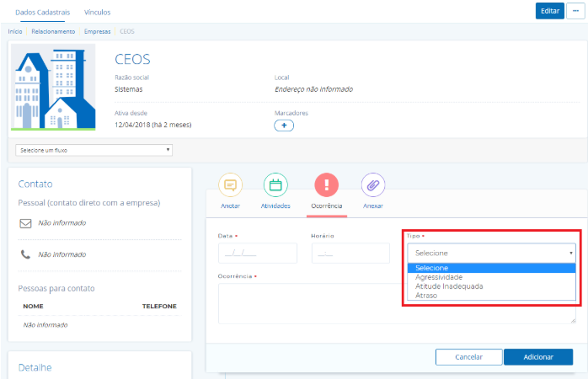588x379 pixels.
Task: Open the Atividades calendar icon
Action: point(275,185)
